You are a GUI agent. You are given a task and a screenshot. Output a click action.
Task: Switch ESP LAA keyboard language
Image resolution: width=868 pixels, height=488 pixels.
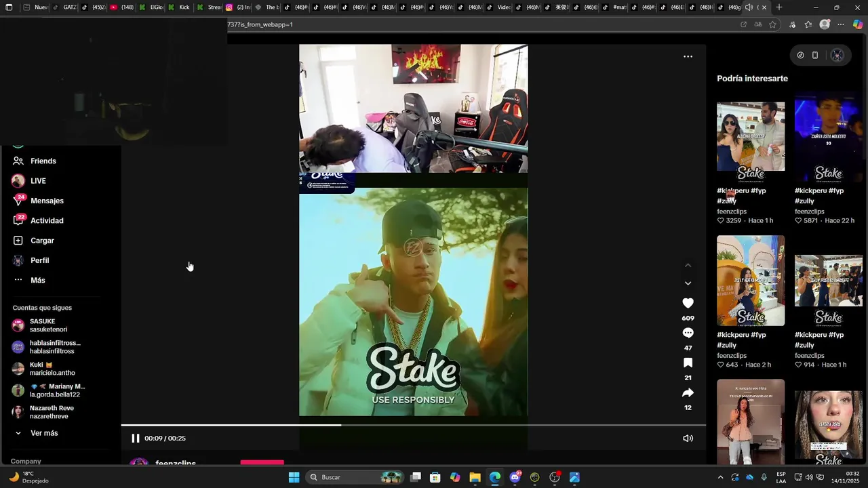click(781, 477)
